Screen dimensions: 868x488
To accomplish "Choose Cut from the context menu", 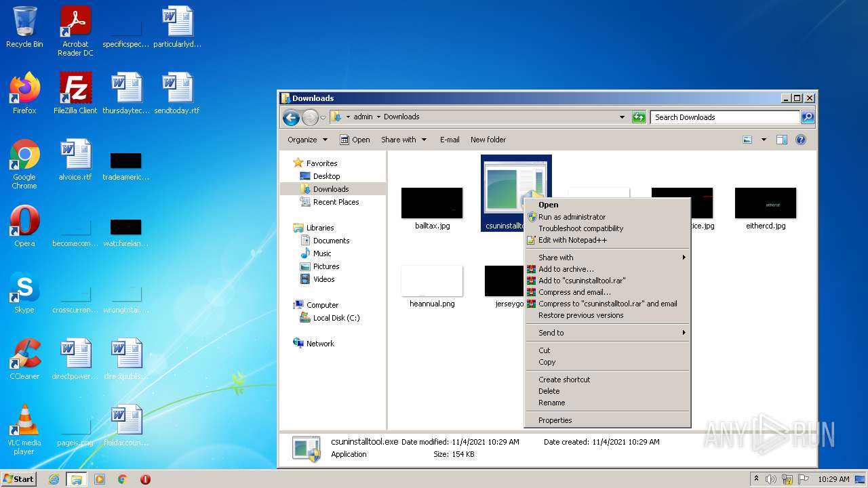I will tap(608, 350).
